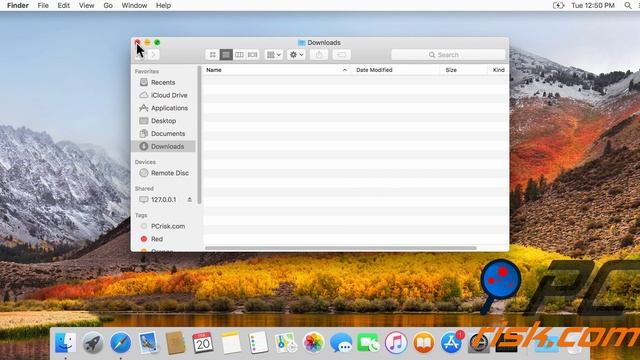Click the Tue 12:50 PM clock
This screenshot has height=360, width=640.
pos(593,5)
